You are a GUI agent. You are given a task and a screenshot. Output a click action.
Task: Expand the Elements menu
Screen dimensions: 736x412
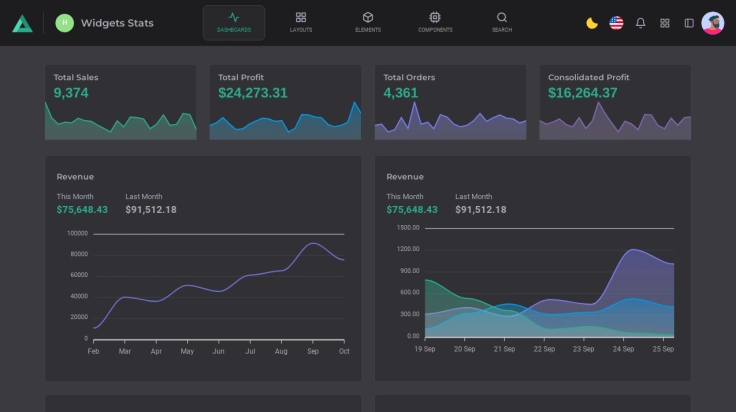tap(368, 22)
